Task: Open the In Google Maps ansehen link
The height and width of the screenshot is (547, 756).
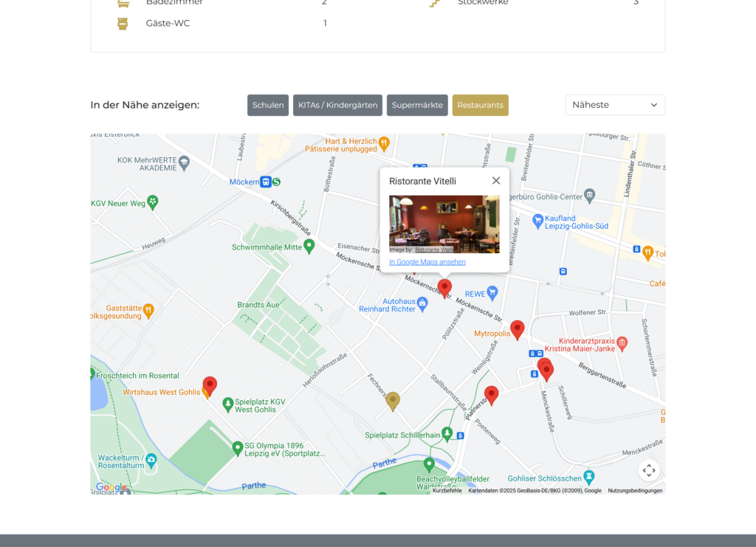Action: pos(427,261)
